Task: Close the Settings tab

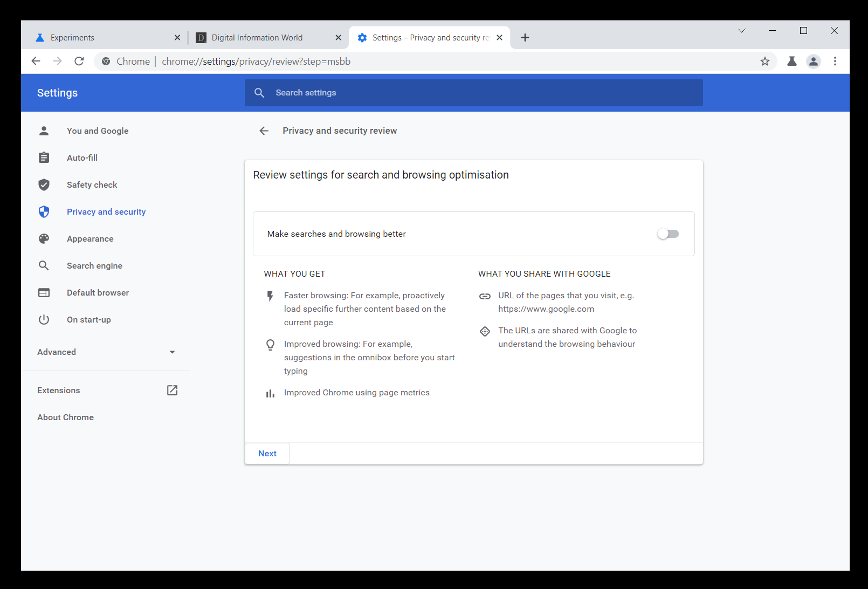Action: pyautogui.click(x=499, y=38)
